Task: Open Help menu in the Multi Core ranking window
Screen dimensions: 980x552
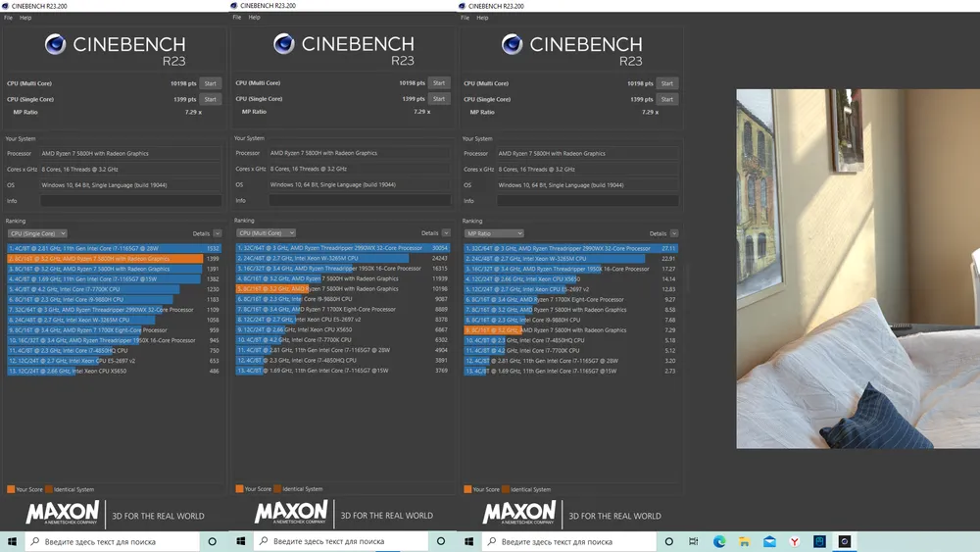Action: (254, 18)
